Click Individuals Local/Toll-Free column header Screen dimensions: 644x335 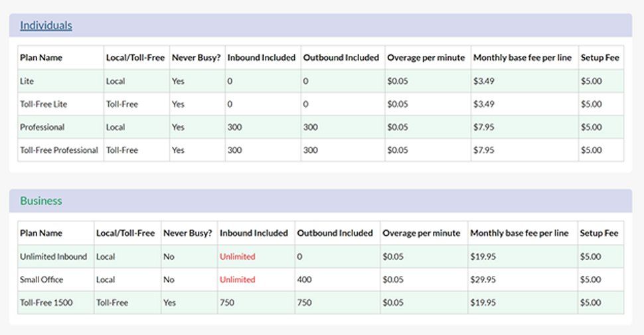coord(135,58)
